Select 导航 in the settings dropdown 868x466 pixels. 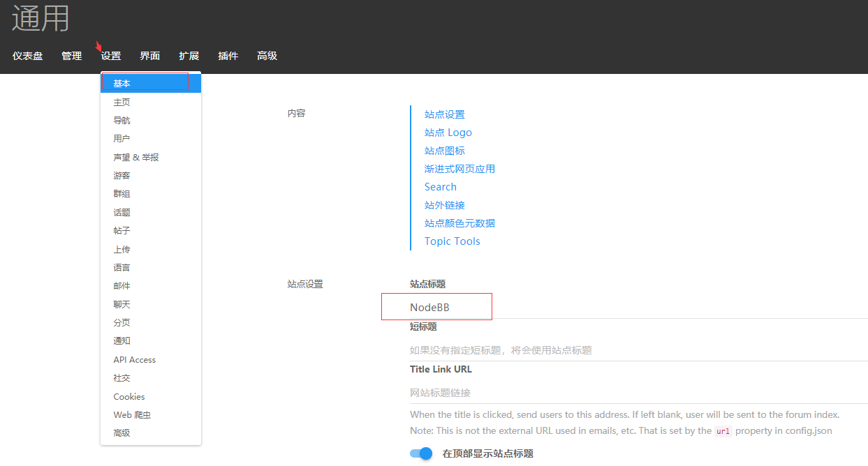point(151,120)
